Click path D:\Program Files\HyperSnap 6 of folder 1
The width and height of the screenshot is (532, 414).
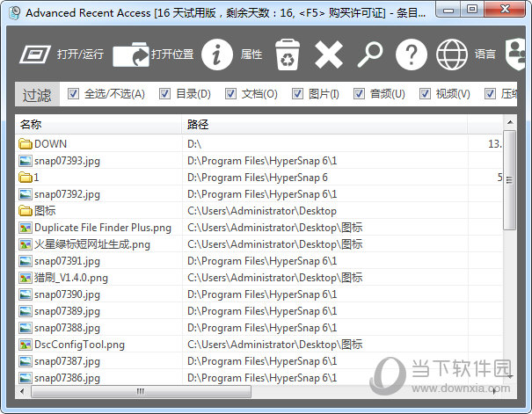[258, 178]
